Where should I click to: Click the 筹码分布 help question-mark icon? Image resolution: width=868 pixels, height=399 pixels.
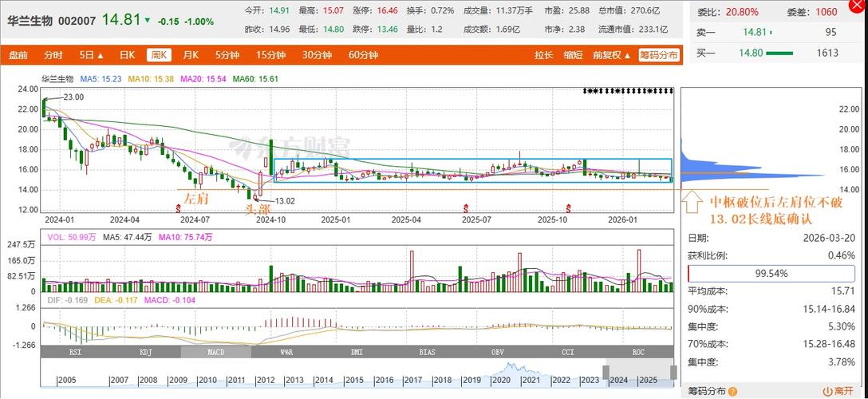[733, 391]
